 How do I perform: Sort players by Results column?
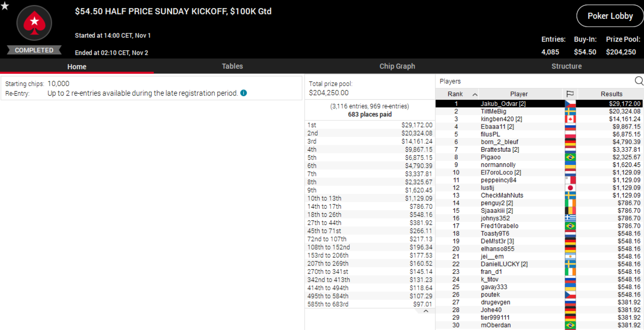pyautogui.click(x=611, y=94)
